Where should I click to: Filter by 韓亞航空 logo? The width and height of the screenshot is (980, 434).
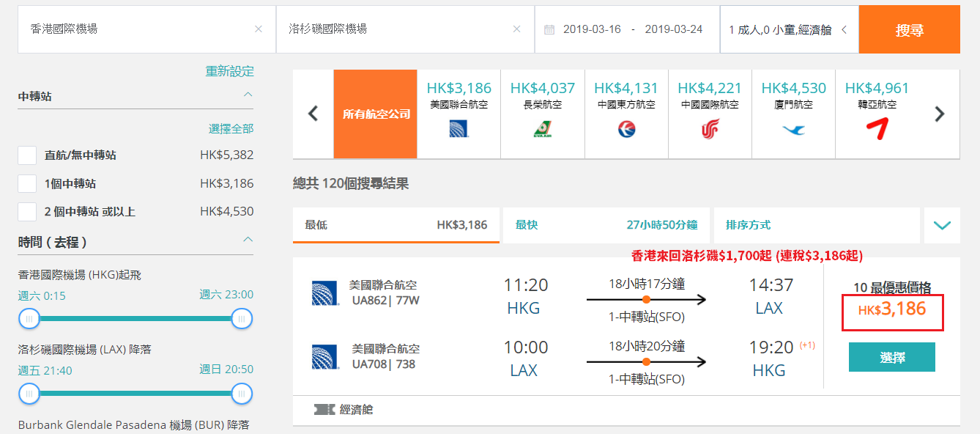877,128
